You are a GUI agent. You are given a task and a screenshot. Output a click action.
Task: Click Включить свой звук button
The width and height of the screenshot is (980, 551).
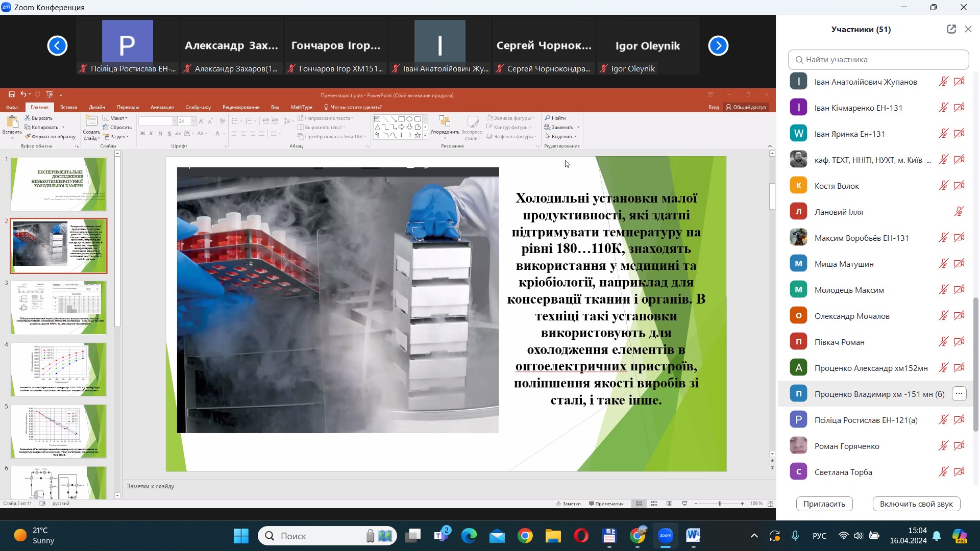916,504
